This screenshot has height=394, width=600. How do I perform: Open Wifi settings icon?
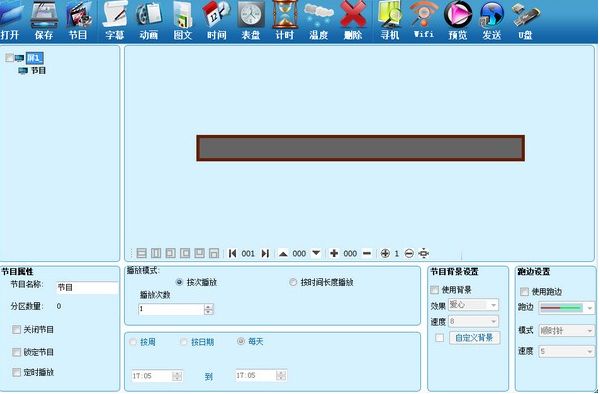[x=424, y=20]
